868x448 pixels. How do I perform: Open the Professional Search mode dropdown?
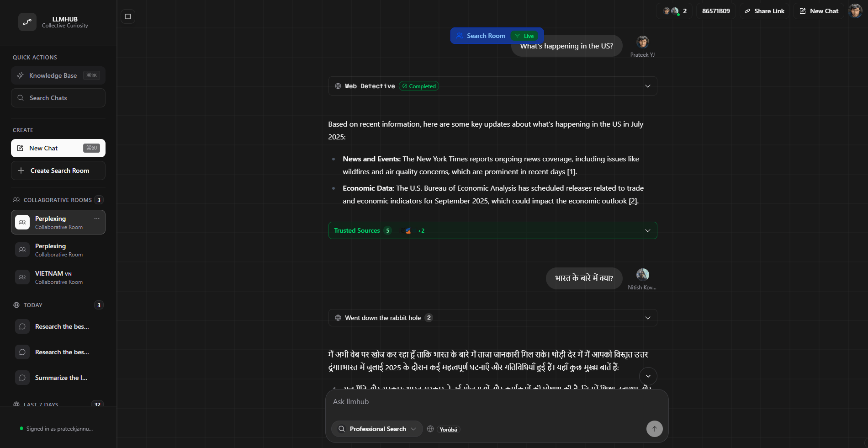[377, 429]
